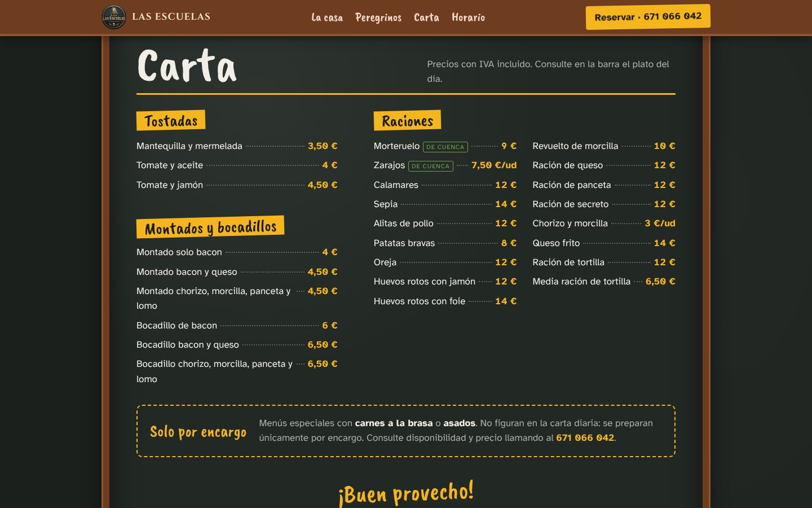This screenshot has width=812, height=508.
Task: Select the Sepia item
Action: pos(445,204)
